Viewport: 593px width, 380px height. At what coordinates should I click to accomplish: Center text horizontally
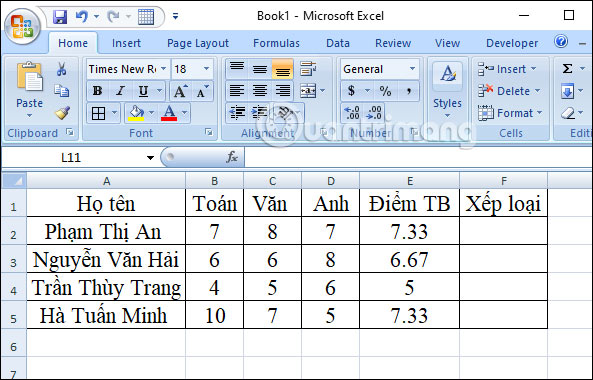260,91
